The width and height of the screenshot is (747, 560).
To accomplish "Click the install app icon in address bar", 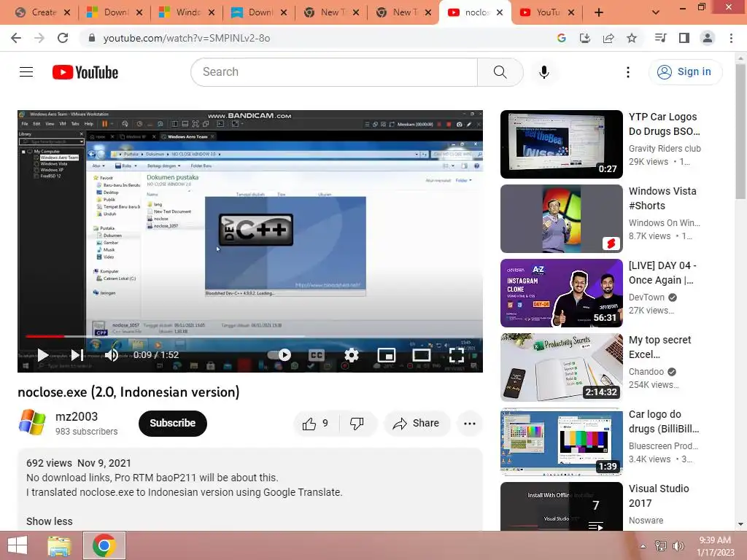I will click(584, 38).
